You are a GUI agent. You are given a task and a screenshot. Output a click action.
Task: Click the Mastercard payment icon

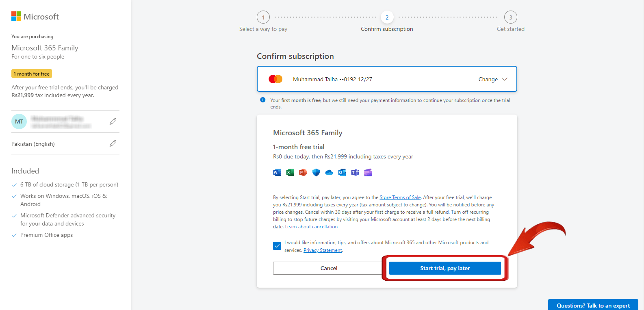pos(275,79)
